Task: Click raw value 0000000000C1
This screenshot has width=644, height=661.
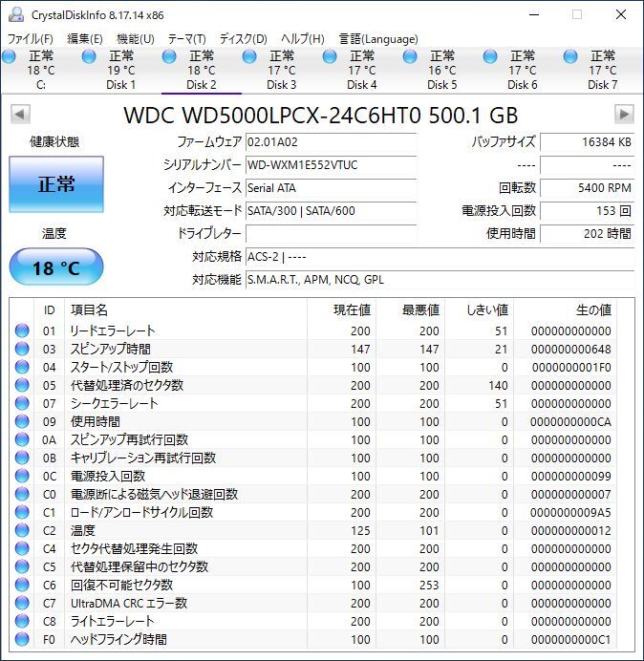Action: 570,639
